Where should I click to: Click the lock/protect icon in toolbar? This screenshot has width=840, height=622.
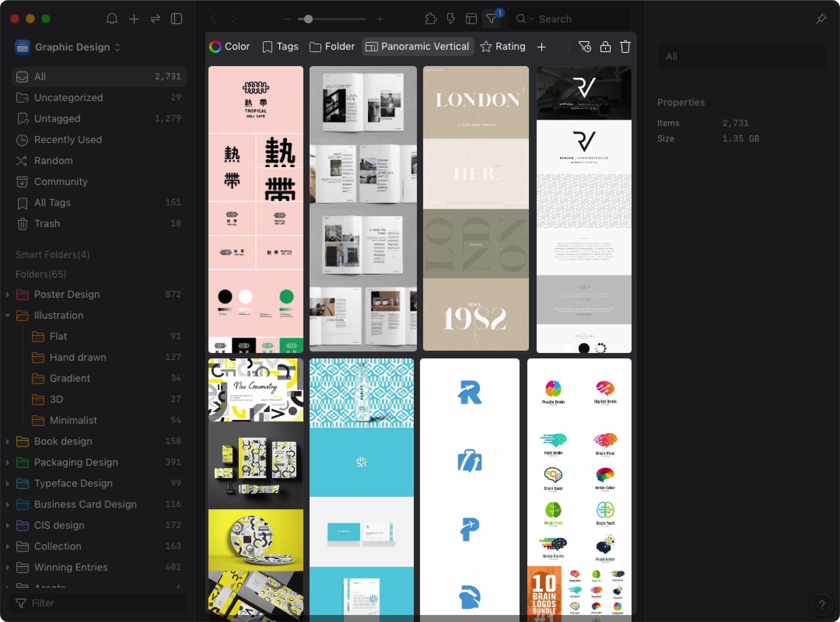point(605,47)
